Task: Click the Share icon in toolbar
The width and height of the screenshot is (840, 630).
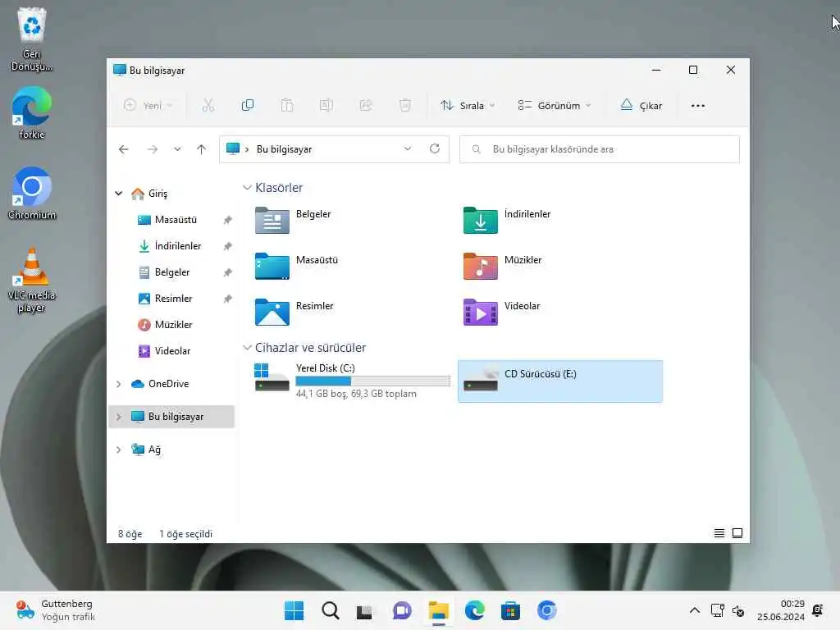Action: click(366, 106)
